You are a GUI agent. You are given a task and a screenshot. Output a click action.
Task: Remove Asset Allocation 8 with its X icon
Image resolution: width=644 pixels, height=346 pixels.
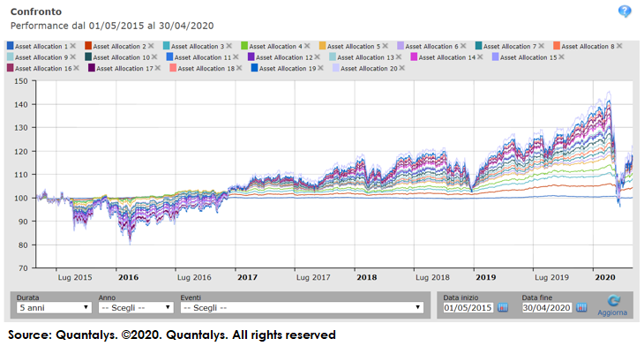click(x=619, y=46)
